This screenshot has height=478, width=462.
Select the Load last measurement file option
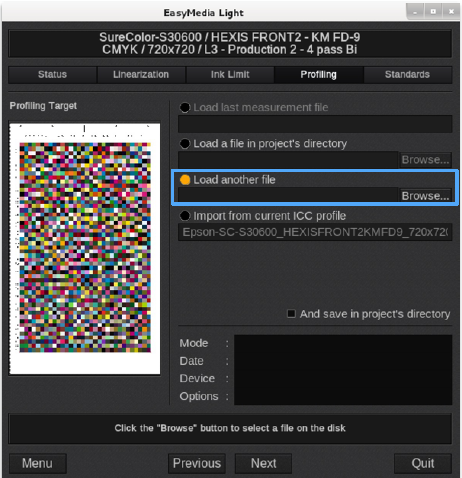point(185,107)
